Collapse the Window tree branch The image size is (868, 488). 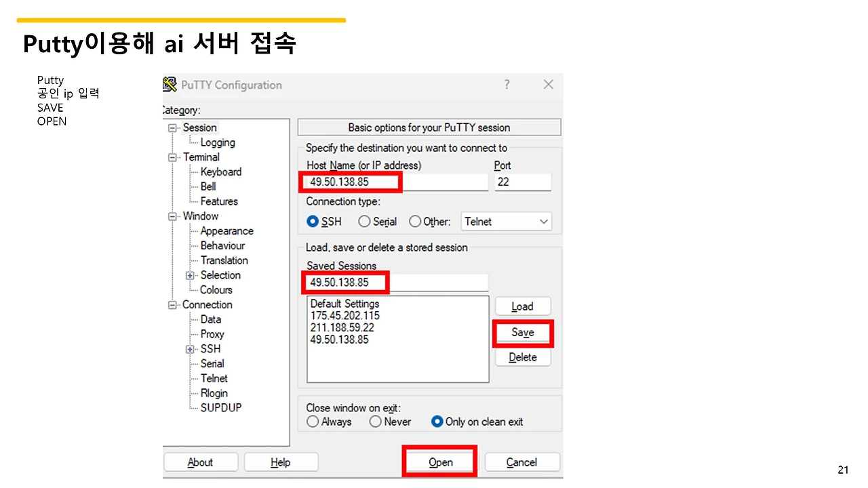[x=172, y=216]
